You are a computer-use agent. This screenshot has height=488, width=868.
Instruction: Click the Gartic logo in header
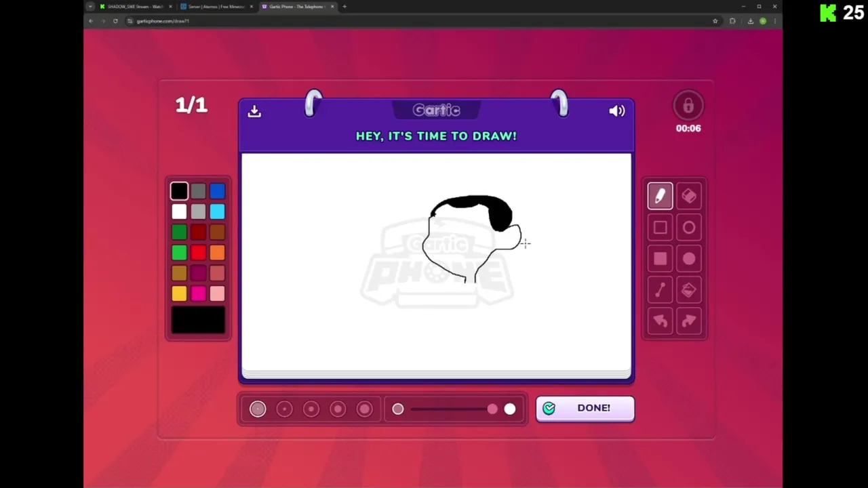(437, 110)
